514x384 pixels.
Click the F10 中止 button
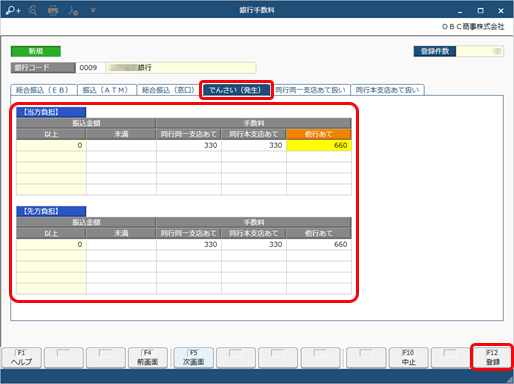(x=409, y=358)
